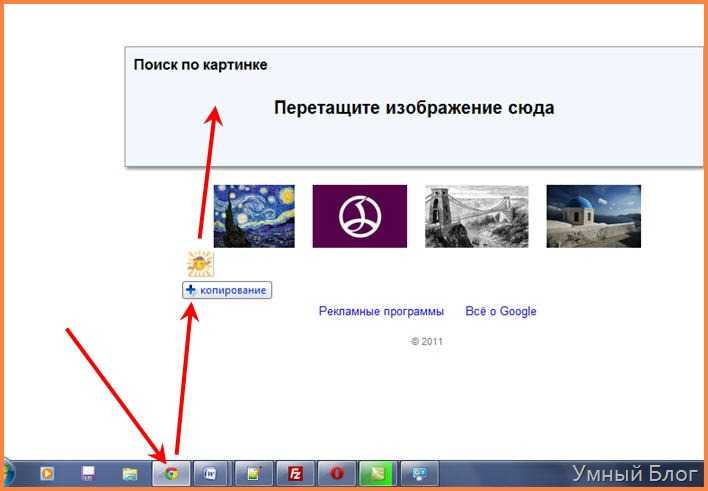Viewport: 708px width, 491px height.
Task: Open the Рекламные программы link
Action: pos(381,311)
